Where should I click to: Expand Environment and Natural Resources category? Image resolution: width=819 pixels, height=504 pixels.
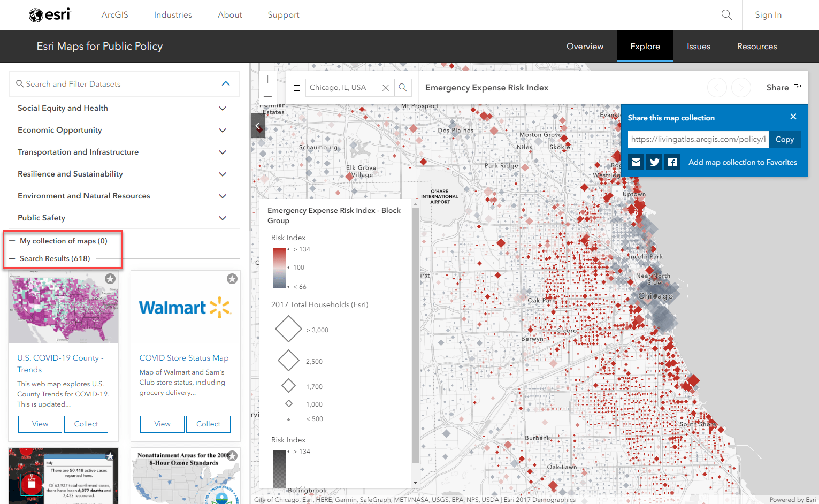(124, 196)
